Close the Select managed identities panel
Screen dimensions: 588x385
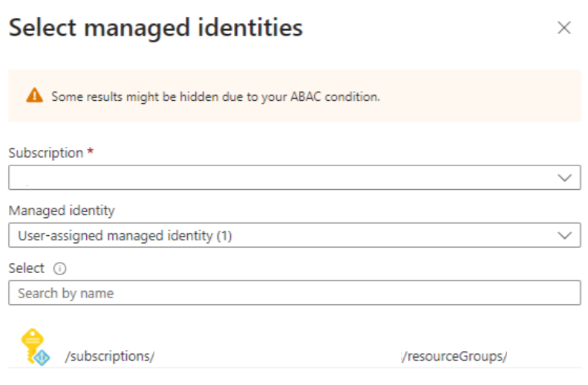(x=564, y=28)
